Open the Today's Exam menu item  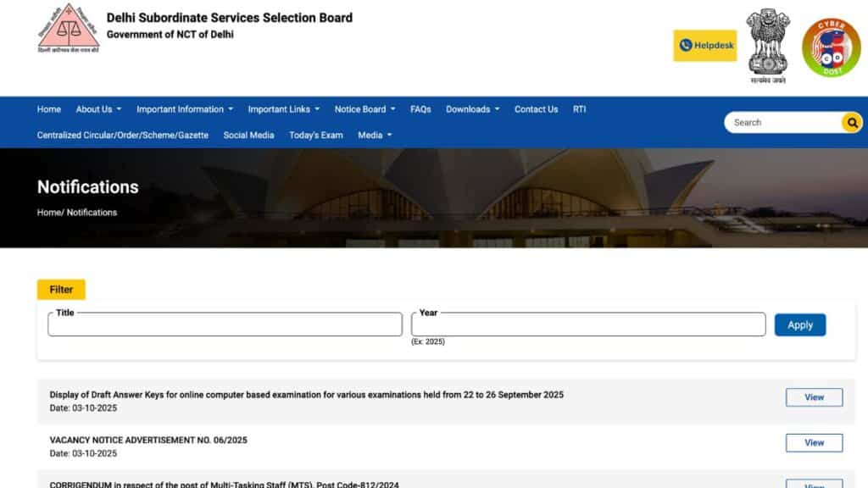[x=315, y=136]
